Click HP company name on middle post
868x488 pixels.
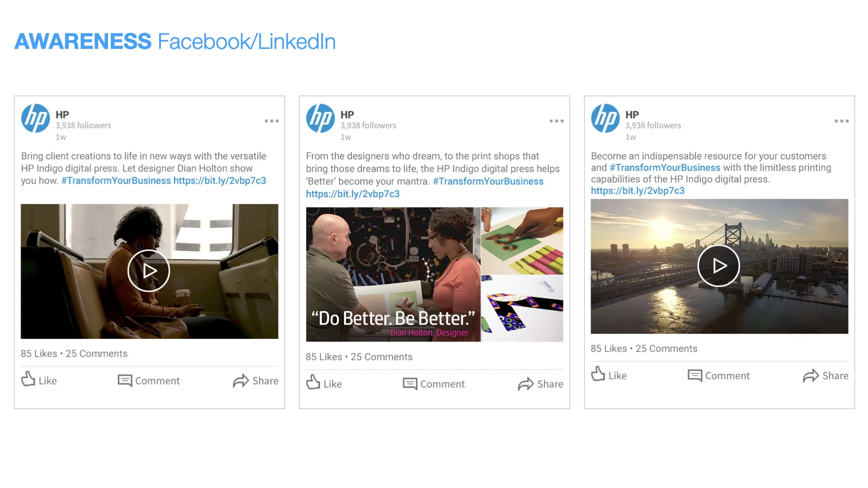point(347,114)
